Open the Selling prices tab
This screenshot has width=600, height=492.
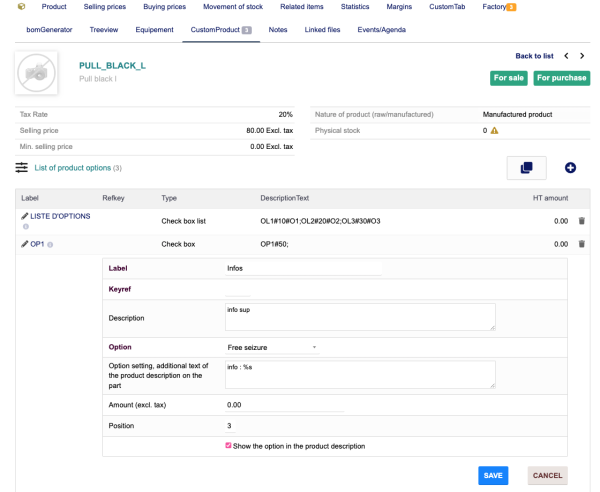click(98, 7)
